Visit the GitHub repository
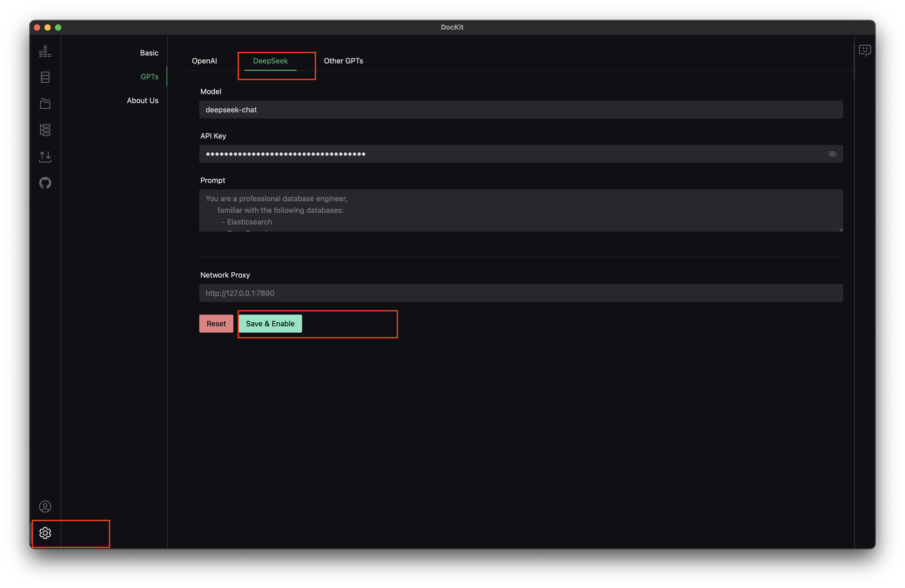Image resolution: width=905 pixels, height=588 pixels. [45, 183]
